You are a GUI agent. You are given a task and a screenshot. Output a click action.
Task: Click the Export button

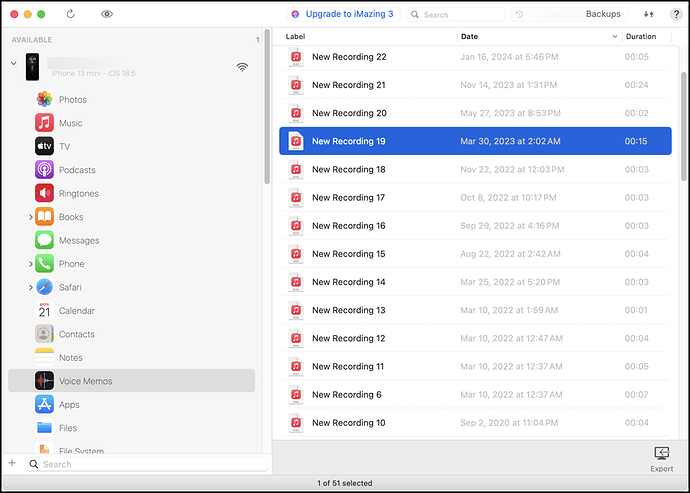point(661,459)
